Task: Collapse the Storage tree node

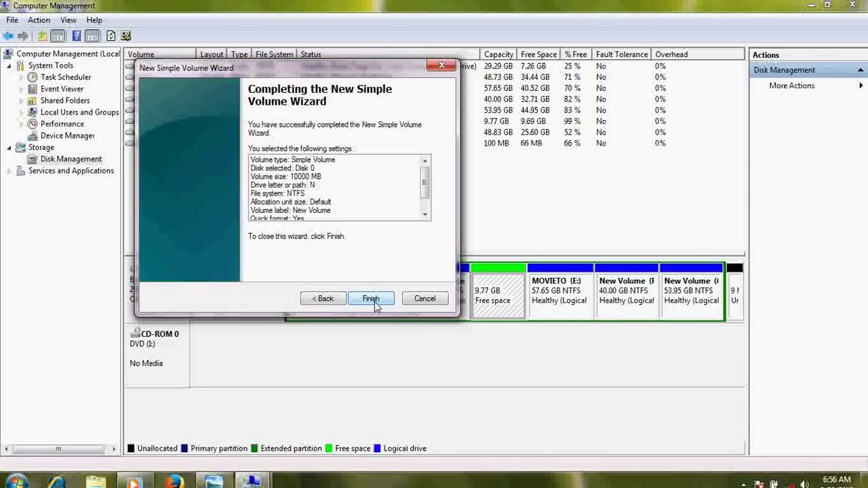Action: [9, 147]
